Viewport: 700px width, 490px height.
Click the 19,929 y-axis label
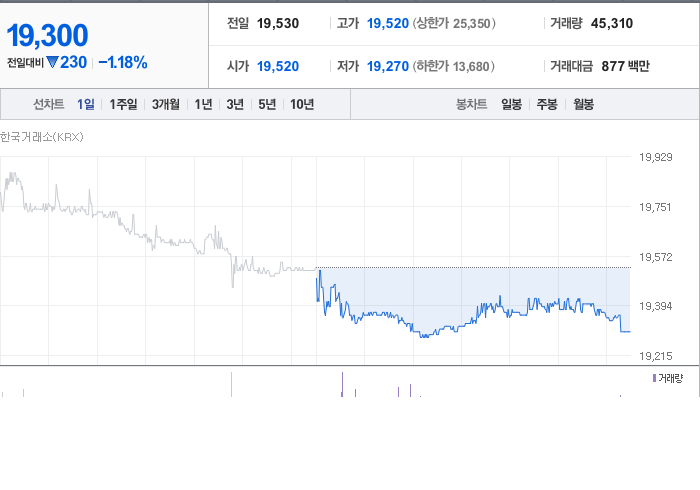(x=655, y=157)
